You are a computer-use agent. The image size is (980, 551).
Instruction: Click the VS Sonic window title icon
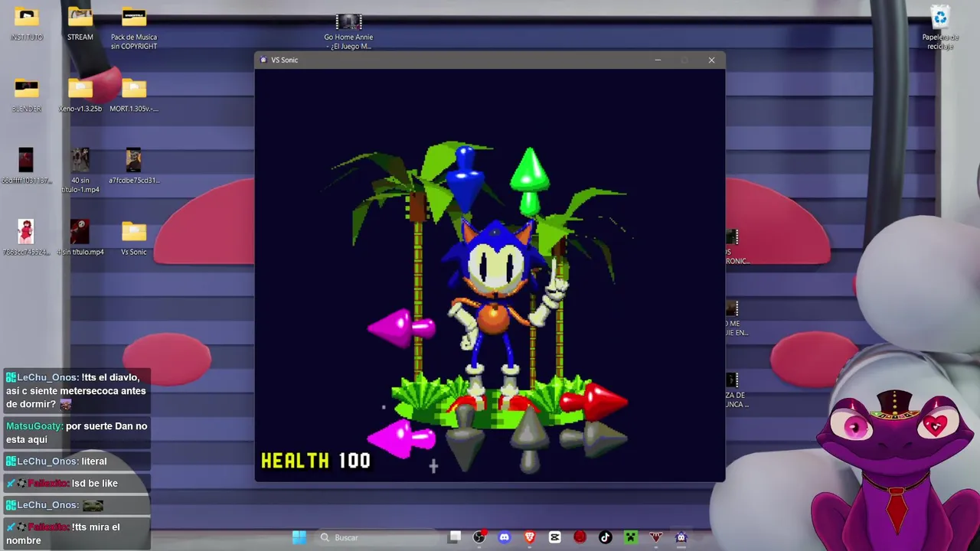click(263, 60)
